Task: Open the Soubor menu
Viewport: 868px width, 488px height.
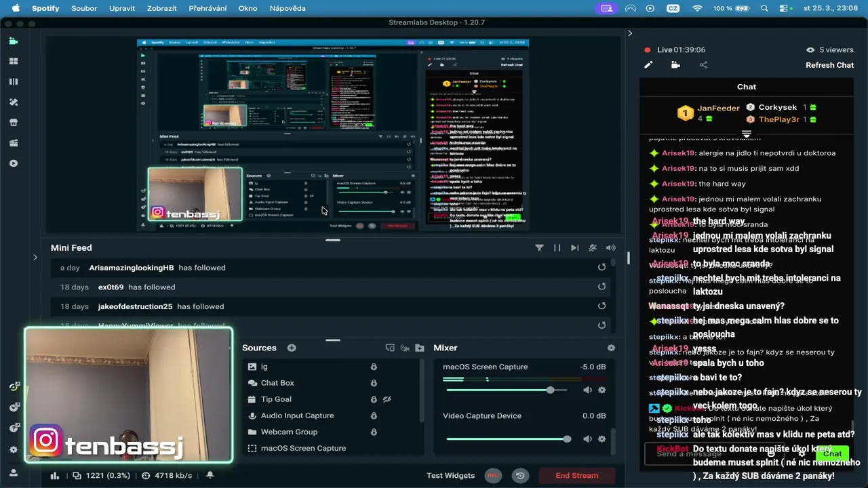Action: click(x=85, y=8)
